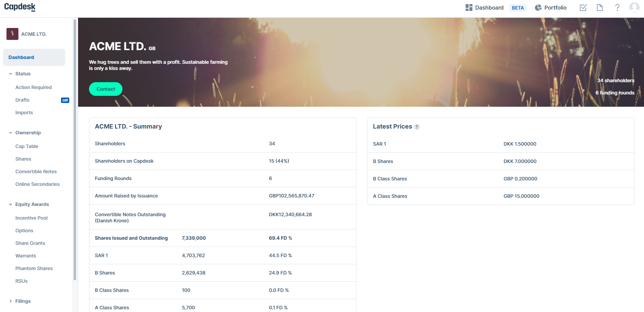Open the Dashboard grid icon in header
This screenshot has height=312, width=644.
469,7
